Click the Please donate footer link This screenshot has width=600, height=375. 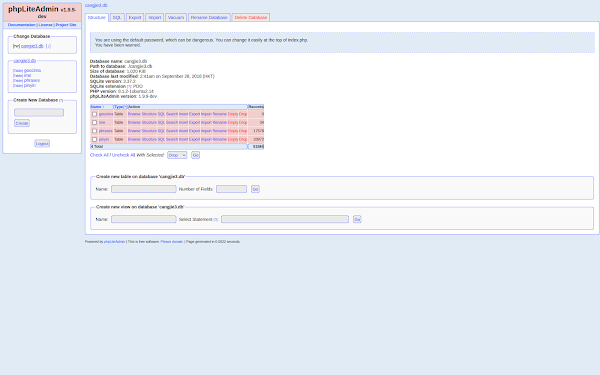[x=172, y=242]
